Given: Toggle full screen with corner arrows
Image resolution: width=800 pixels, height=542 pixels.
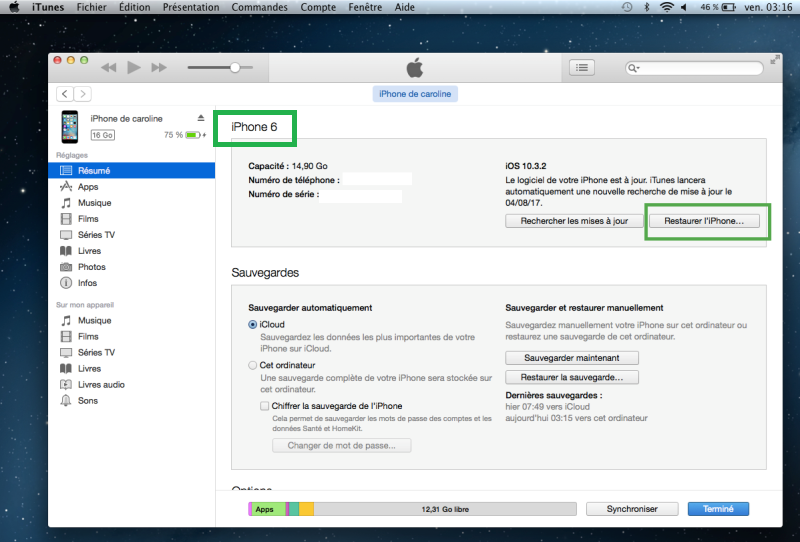Looking at the screenshot, I should 774,60.
